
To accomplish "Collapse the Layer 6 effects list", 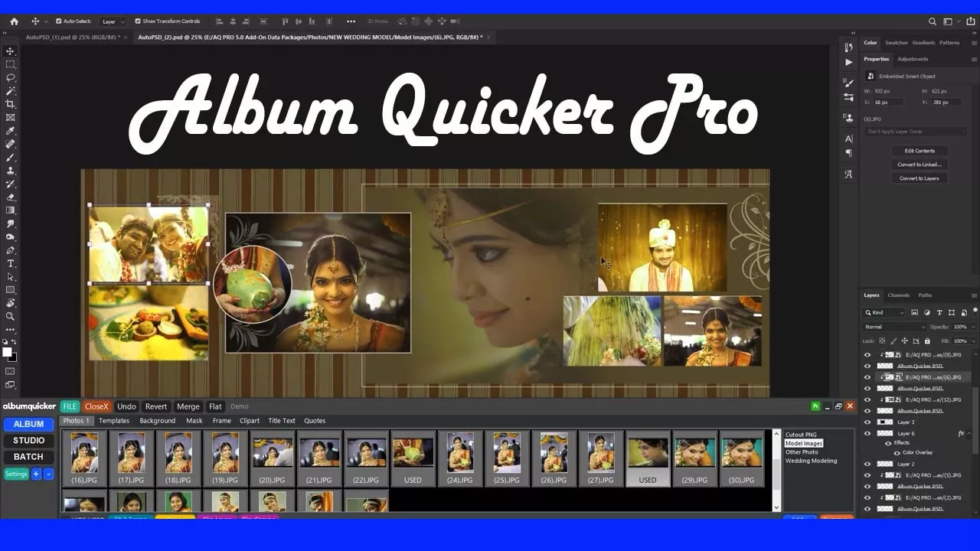I will [971, 434].
